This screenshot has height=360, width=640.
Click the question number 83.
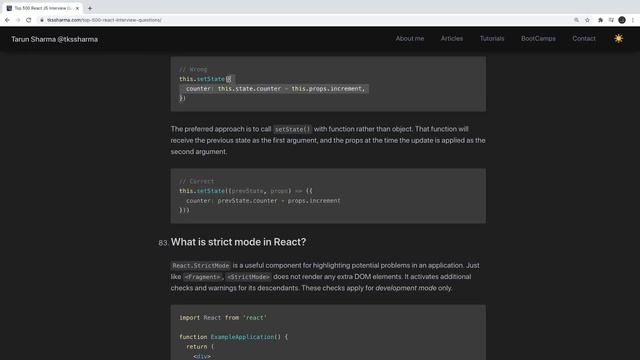point(162,243)
